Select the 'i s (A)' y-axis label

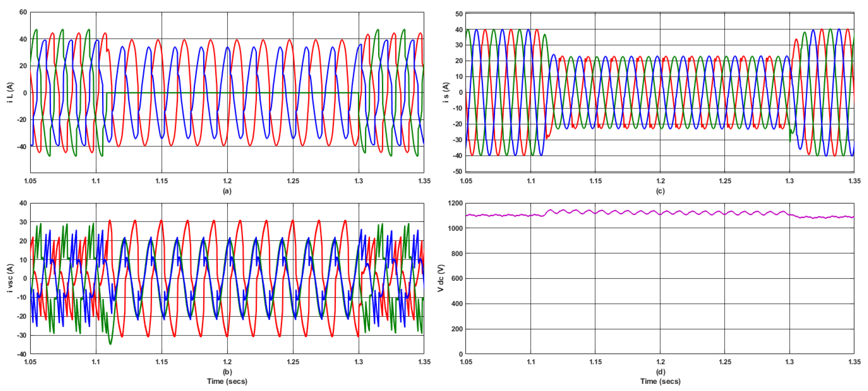[446, 92]
